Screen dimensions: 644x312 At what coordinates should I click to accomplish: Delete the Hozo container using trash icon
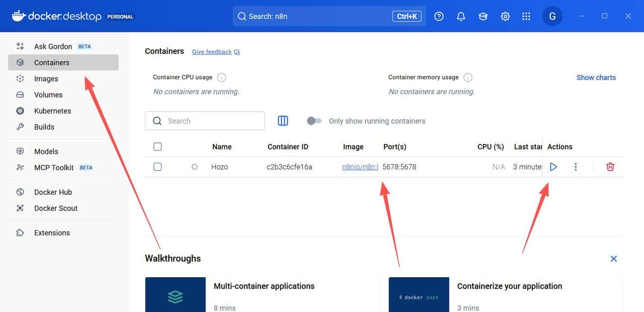pyautogui.click(x=610, y=167)
